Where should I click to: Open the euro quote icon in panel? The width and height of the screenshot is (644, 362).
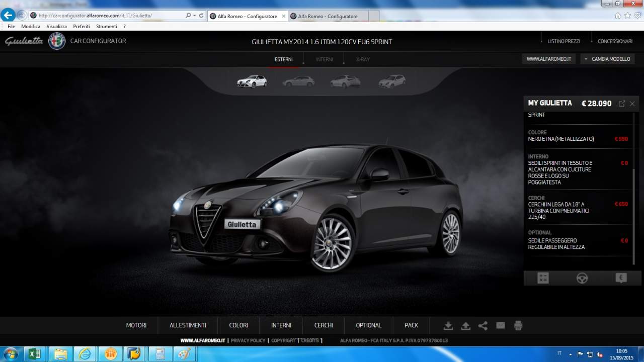coord(621,278)
